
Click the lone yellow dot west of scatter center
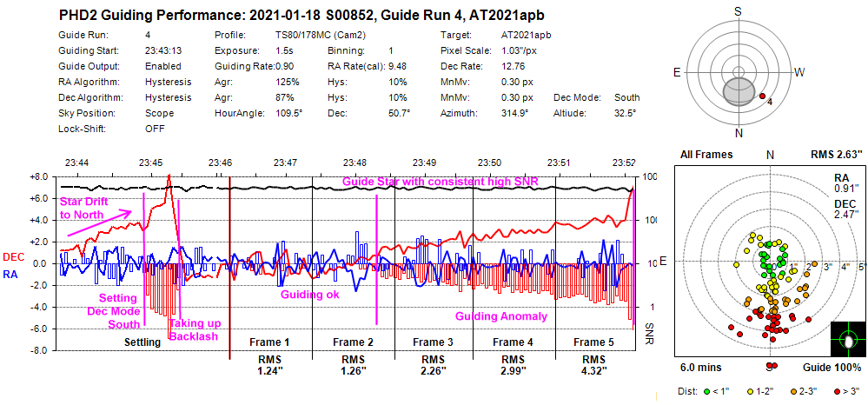tap(737, 265)
